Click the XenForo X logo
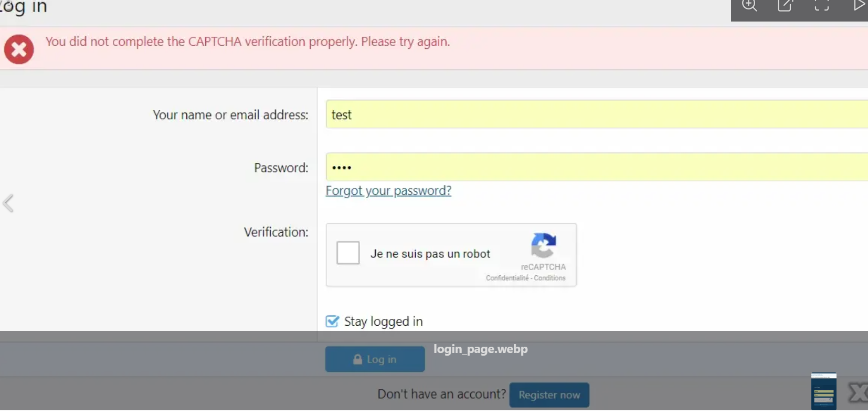Image resolution: width=868 pixels, height=415 pixels. tap(858, 392)
